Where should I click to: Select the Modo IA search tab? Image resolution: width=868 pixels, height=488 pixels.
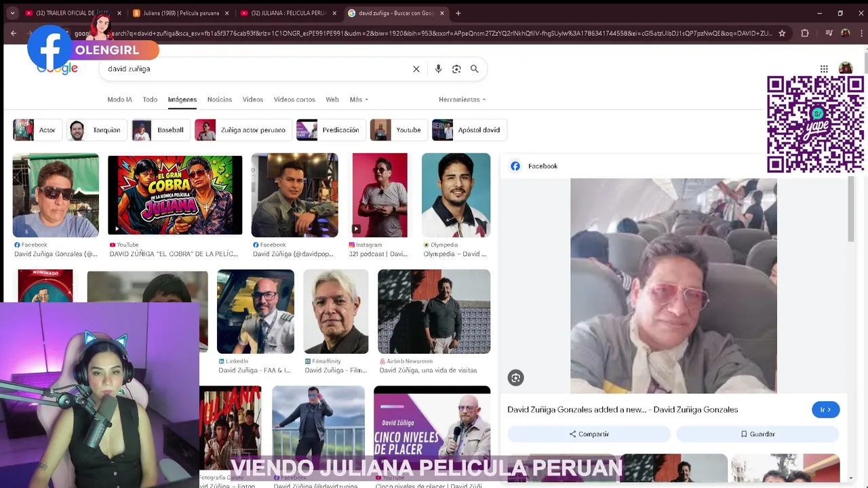pos(119,100)
